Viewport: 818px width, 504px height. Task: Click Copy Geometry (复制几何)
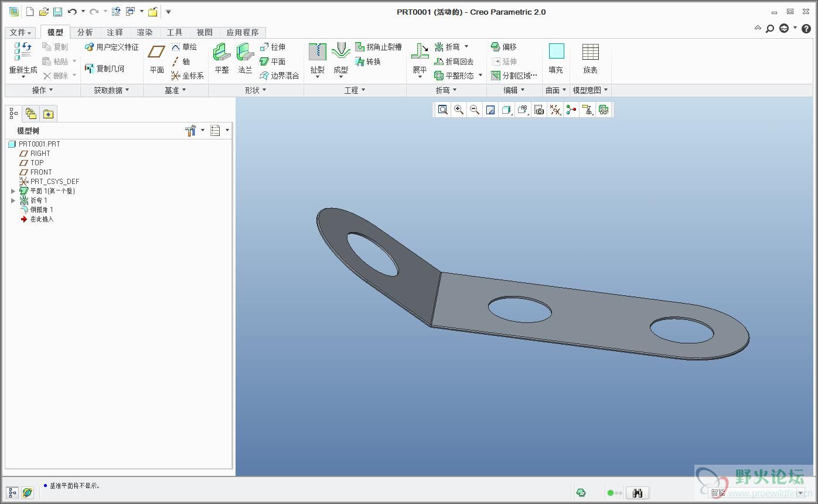105,69
